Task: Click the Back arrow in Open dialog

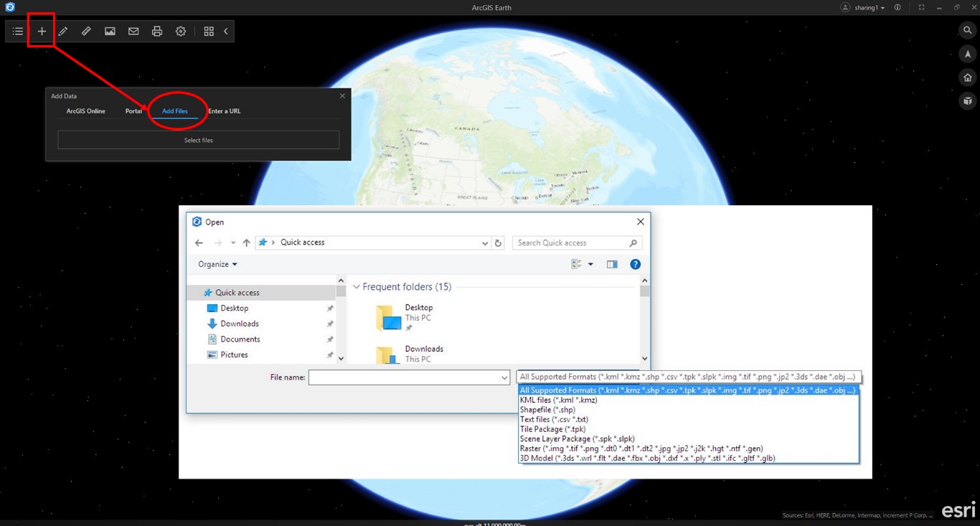Action: click(199, 243)
